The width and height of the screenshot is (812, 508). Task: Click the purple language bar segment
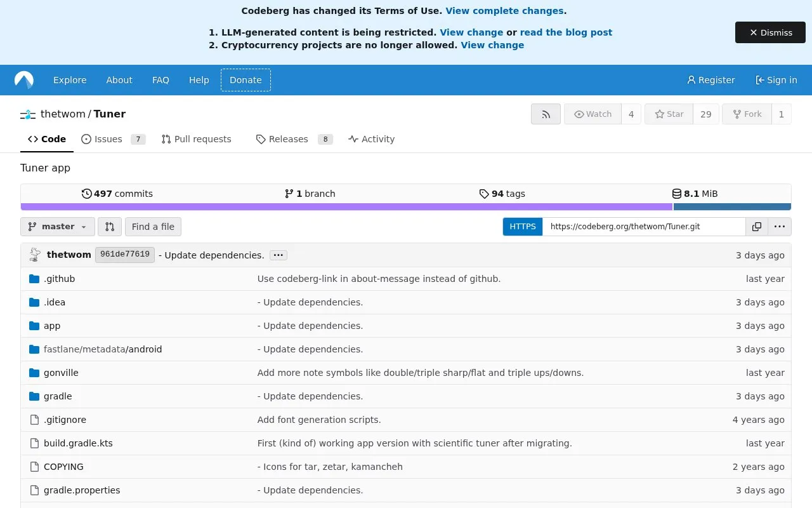click(346, 206)
